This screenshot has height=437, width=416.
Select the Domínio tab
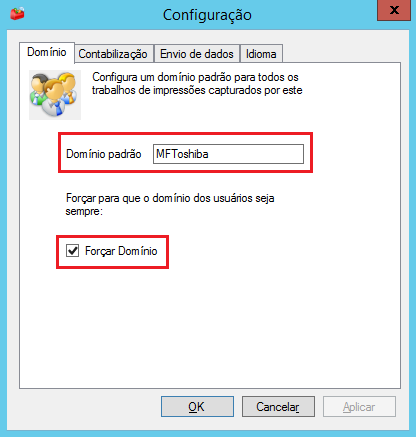(x=47, y=52)
